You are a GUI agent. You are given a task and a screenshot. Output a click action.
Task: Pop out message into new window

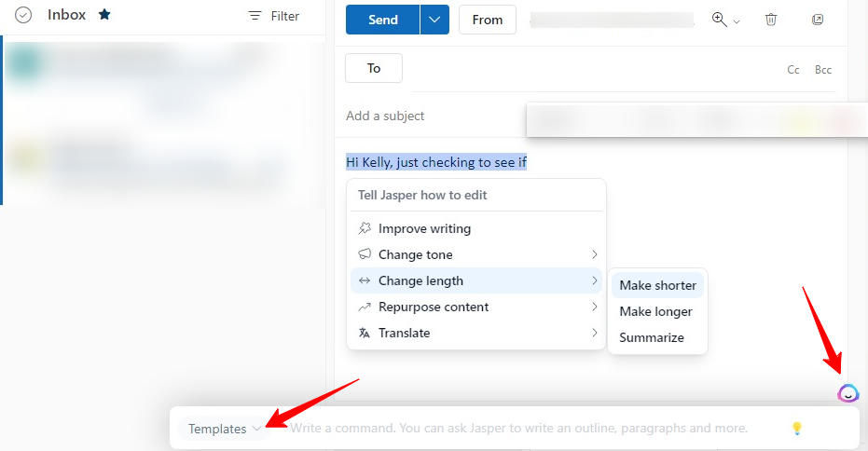pyautogui.click(x=817, y=20)
